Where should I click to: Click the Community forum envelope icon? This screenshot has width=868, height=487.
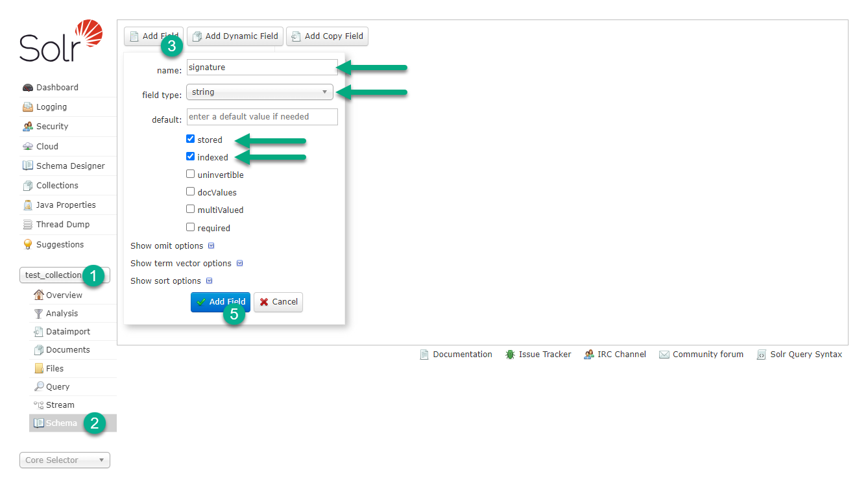coord(664,355)
